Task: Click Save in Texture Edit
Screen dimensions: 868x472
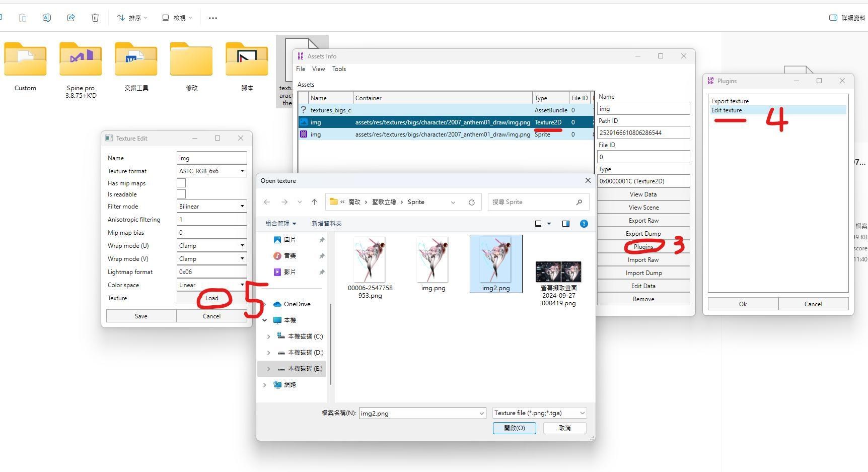Action: (141, 316)
